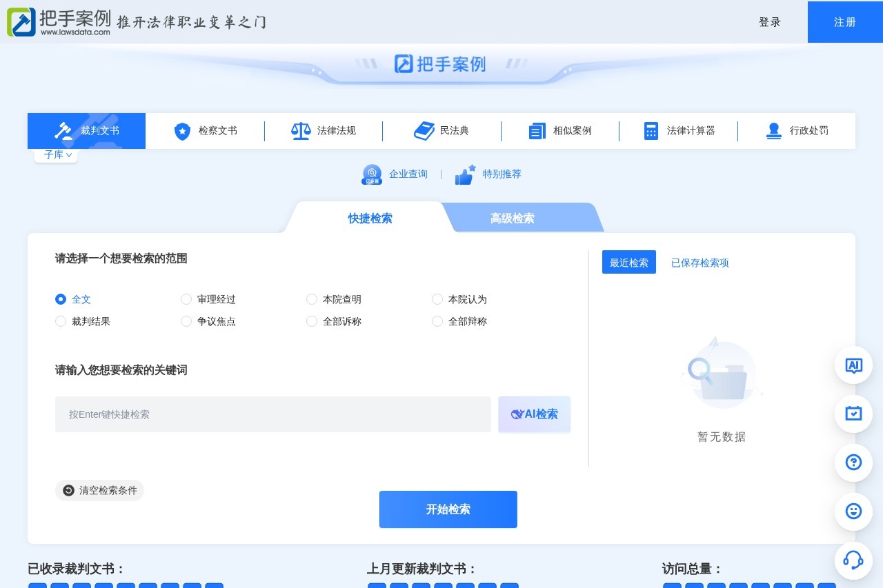Open the feedback smiley icon in the sidebar
The width and height of the screenshot is (883, 588).
[853, 511]
